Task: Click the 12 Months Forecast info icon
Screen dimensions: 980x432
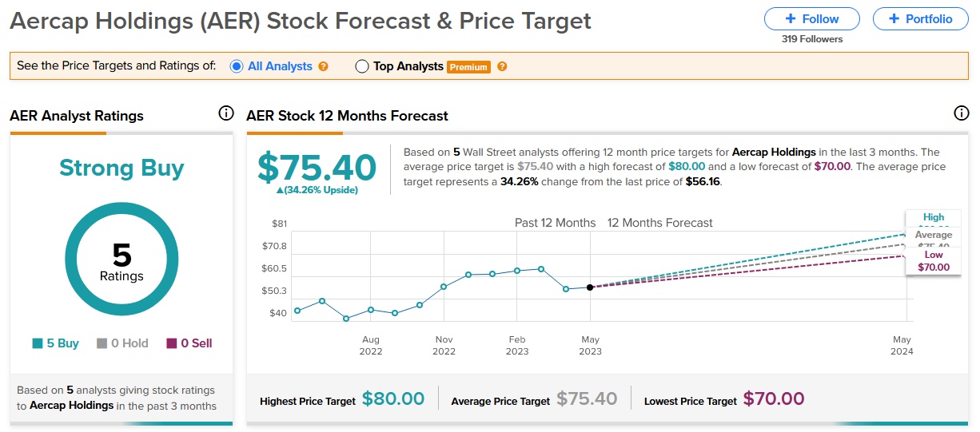Action: tap(962, 113)
